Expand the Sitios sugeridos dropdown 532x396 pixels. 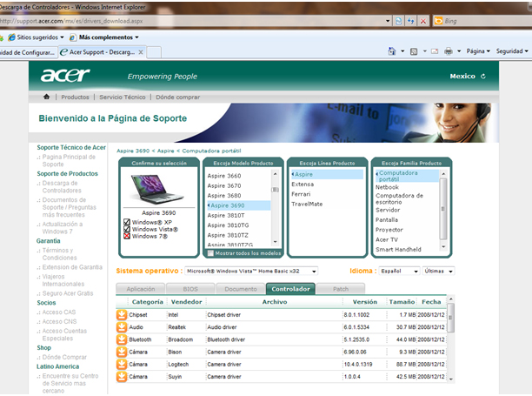click(62, 37)
